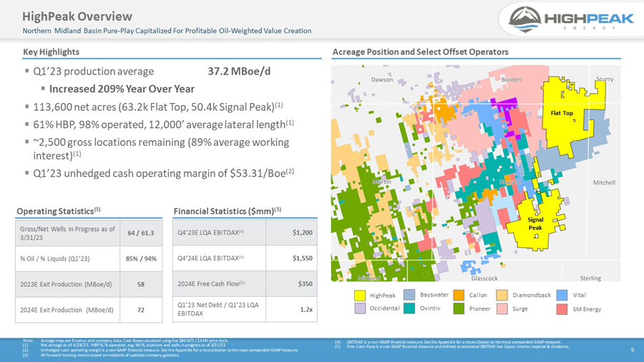Click the '$53.31/Boe' operating margin bullet
Screen dimensions: 644x362
[163, 173]
